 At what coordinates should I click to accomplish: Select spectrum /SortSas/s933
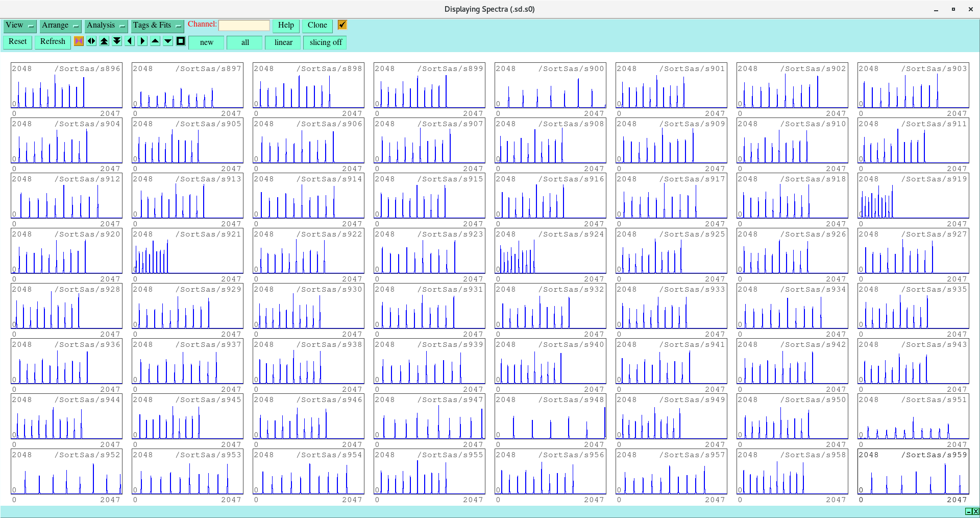(671, 306)
